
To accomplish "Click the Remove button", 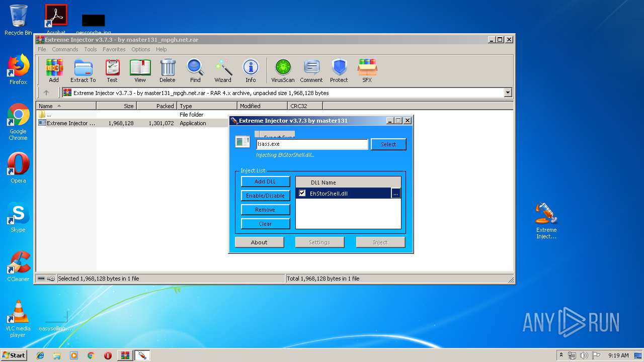I will (265, 210).
